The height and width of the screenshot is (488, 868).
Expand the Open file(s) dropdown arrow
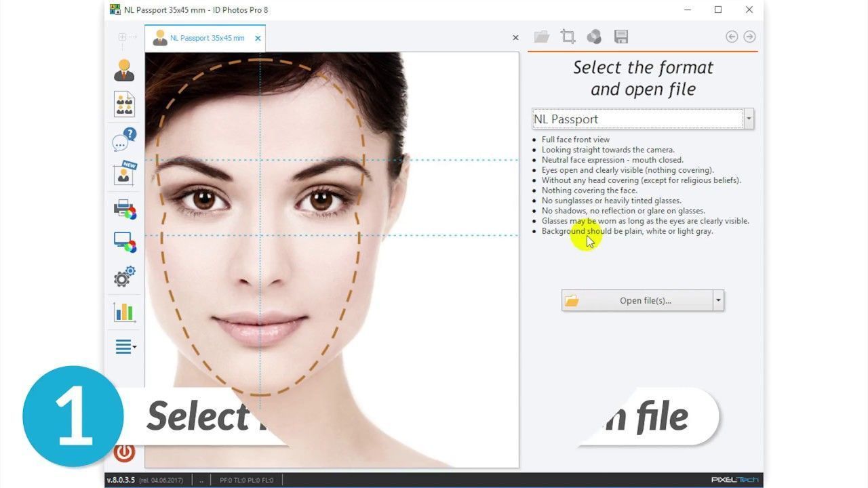(x=718, y=300)
